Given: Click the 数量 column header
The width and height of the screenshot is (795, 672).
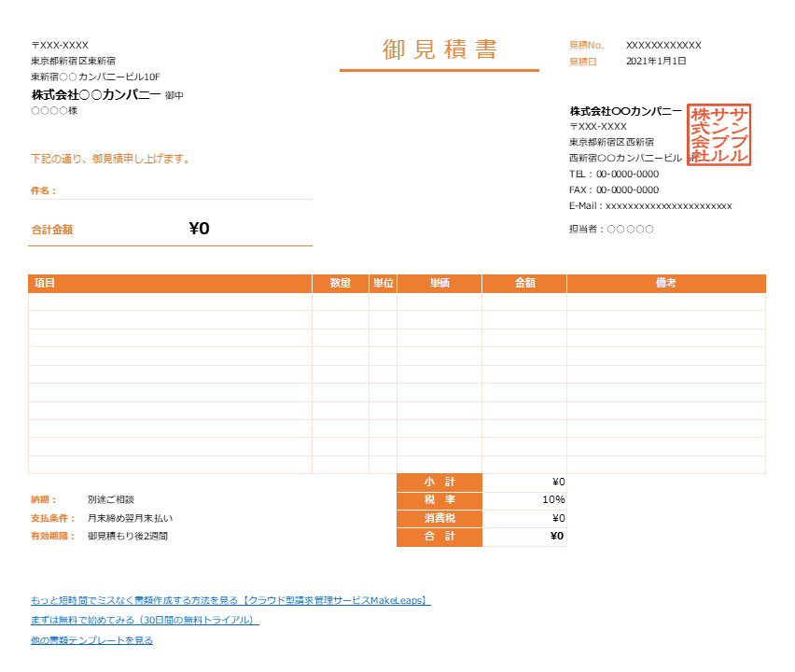Looking at the screenshot, I should tap(340, 283).
